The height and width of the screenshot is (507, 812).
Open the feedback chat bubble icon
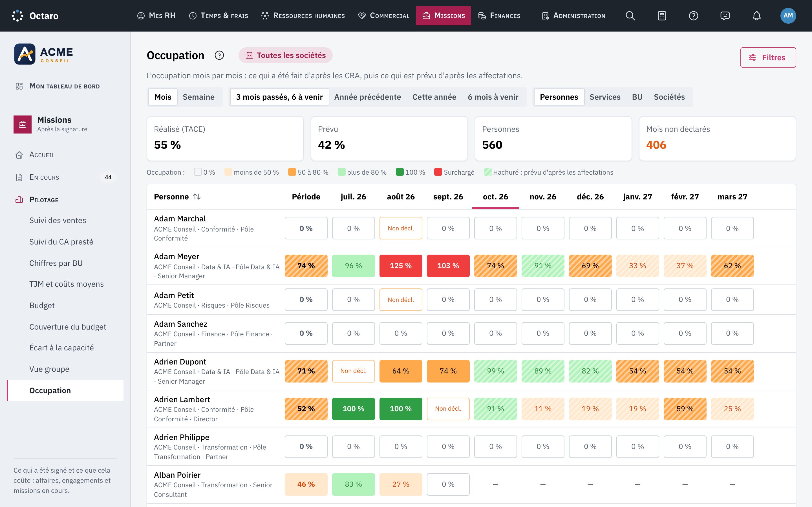coord(725,16)
